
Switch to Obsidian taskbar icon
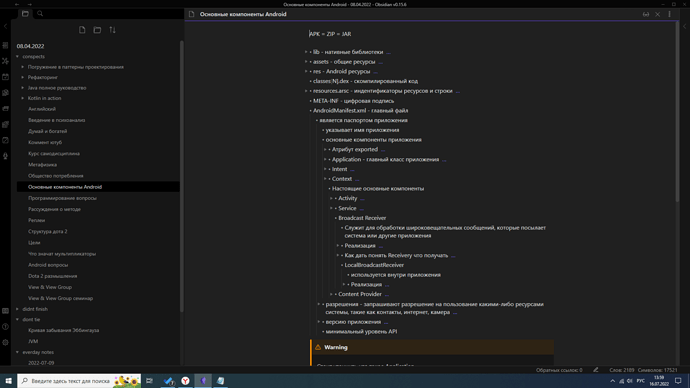(203, 381)
